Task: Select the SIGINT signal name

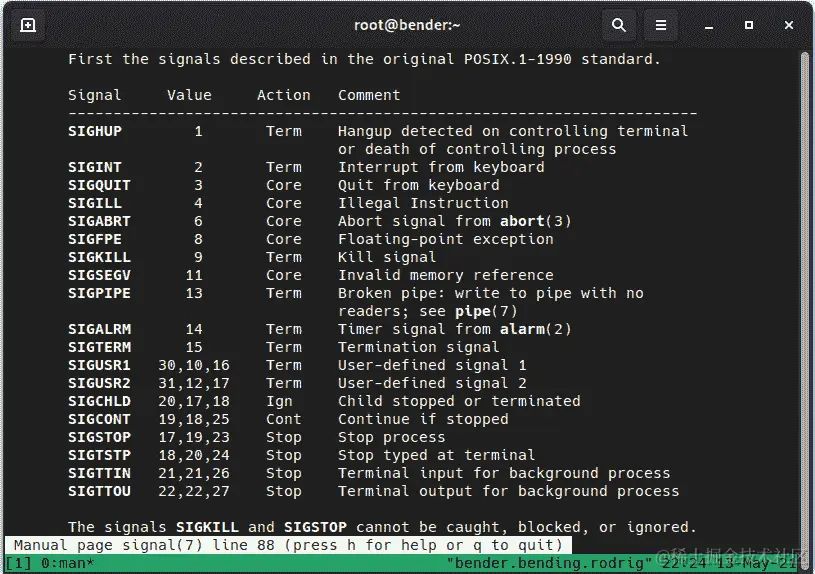Action: pyautogui.click(x=95, y=167)
